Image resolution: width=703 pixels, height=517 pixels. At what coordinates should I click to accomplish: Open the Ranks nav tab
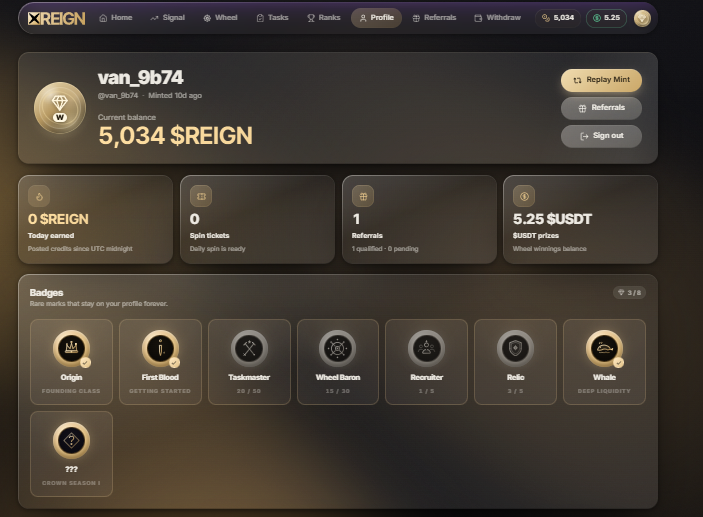tap(324, 18)
